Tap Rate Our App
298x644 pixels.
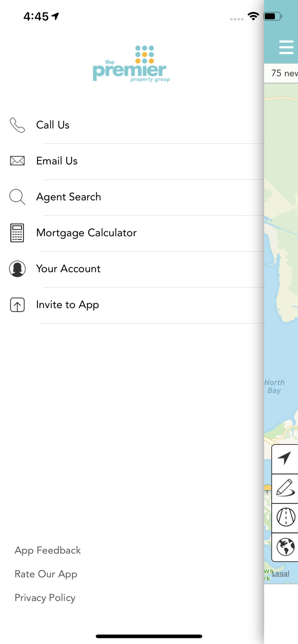click(x=46, y=574)
